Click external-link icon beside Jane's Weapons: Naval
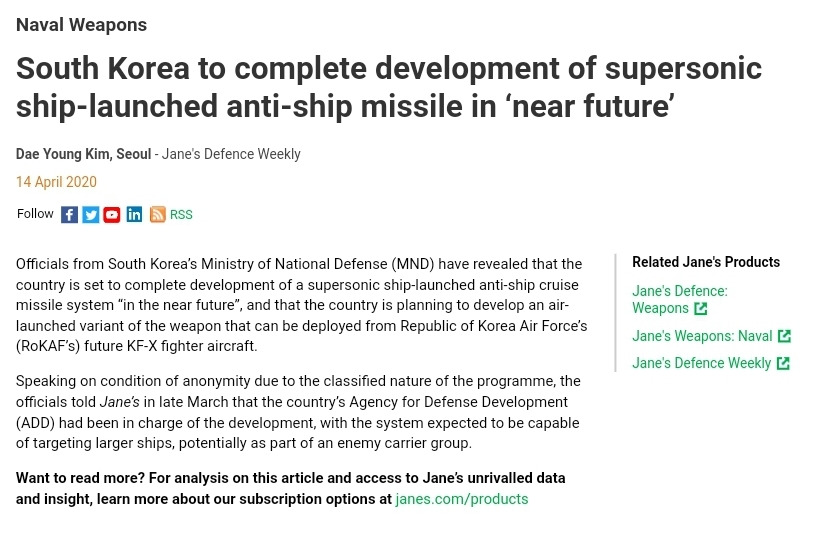This screenshot has width=814, height=553. [784, 336]
